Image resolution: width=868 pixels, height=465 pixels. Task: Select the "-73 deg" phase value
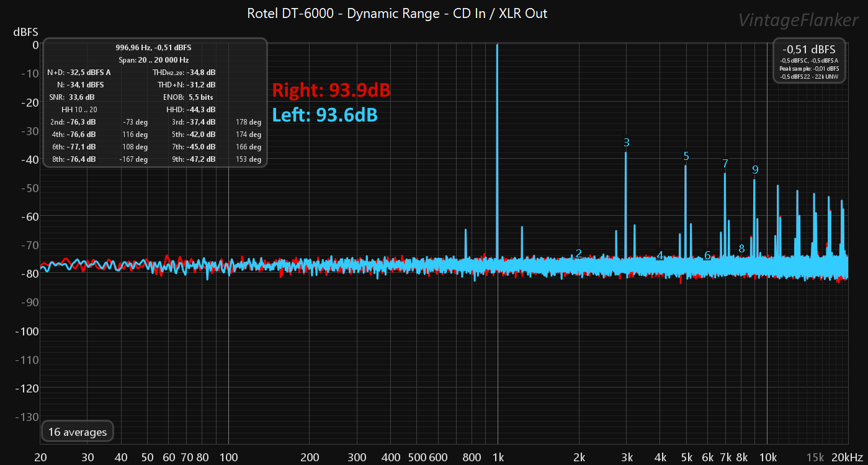point(135,122)
